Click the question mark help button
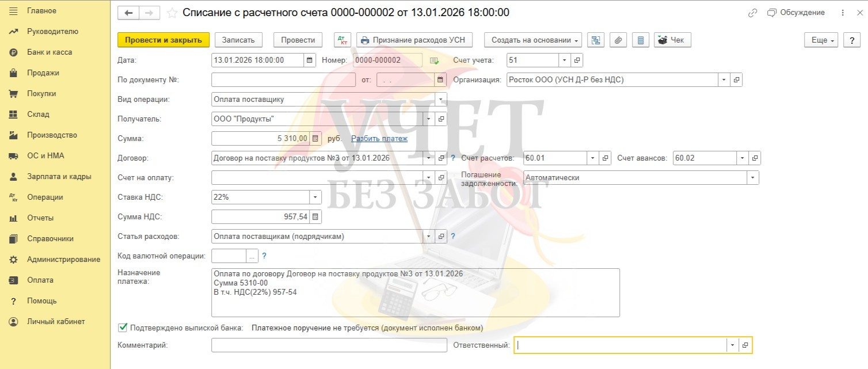Screen dimensions: 868x369 click(852, 40)
